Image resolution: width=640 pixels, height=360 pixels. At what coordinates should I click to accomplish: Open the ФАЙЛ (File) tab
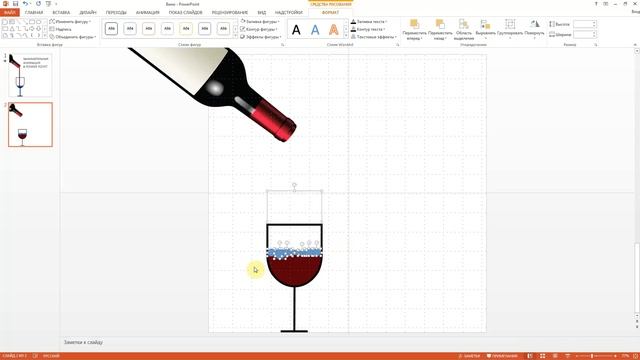[x=9, y=13]
